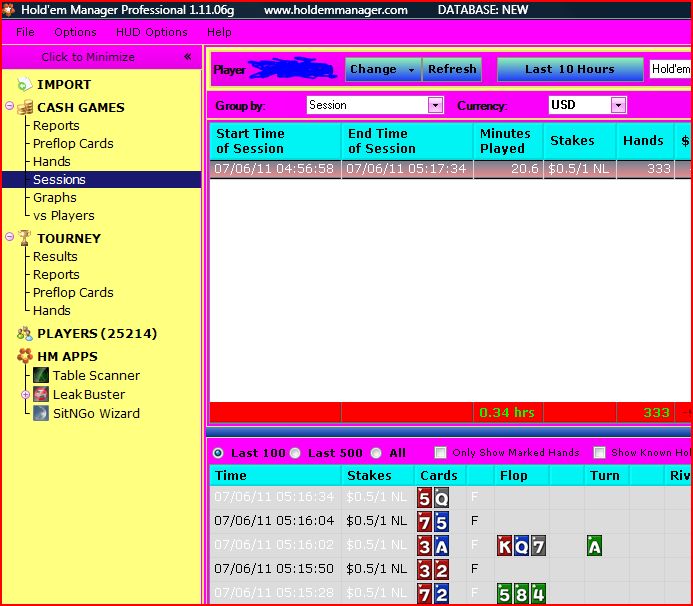Open the Options menu
The width and height of the screenshot is (693, 606).
point(75,32)
